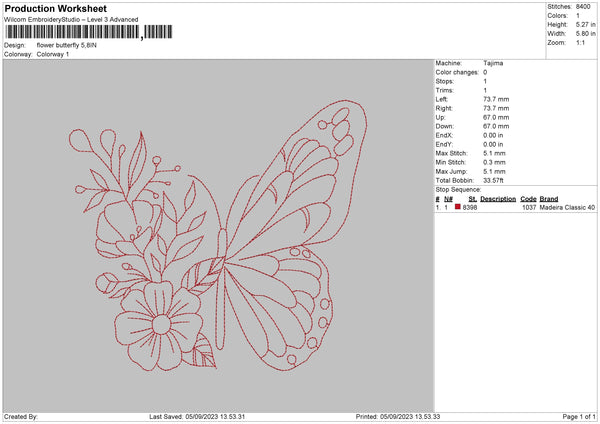Click the Total Bobbin value 33.57ft
This screenshot has height=424, width=600.
(x=493, y=181)
